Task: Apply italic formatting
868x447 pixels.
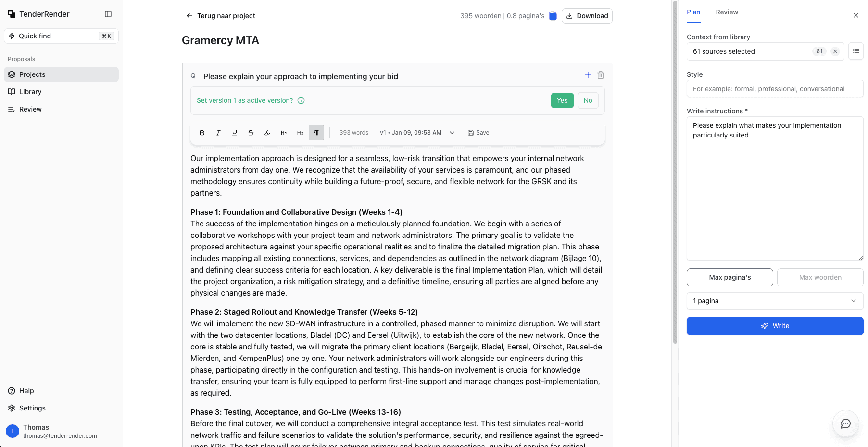Action: coord(218,133)
